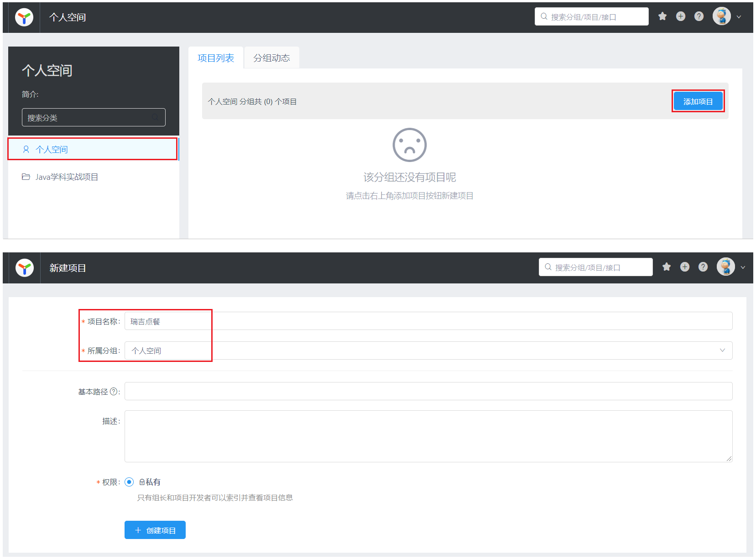Select the 私有 permission radio button

coord(129,482)
